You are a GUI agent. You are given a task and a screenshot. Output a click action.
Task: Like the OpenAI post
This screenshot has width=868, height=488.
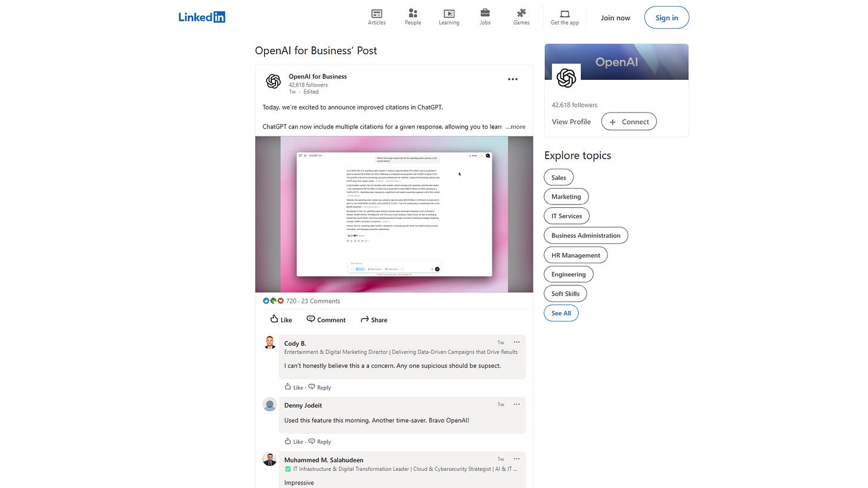click(281, 319)
